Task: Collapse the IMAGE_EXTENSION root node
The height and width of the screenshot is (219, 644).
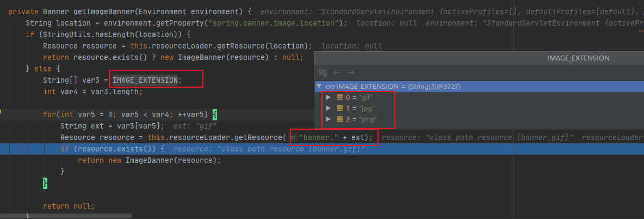Action: tap(319, 87)
